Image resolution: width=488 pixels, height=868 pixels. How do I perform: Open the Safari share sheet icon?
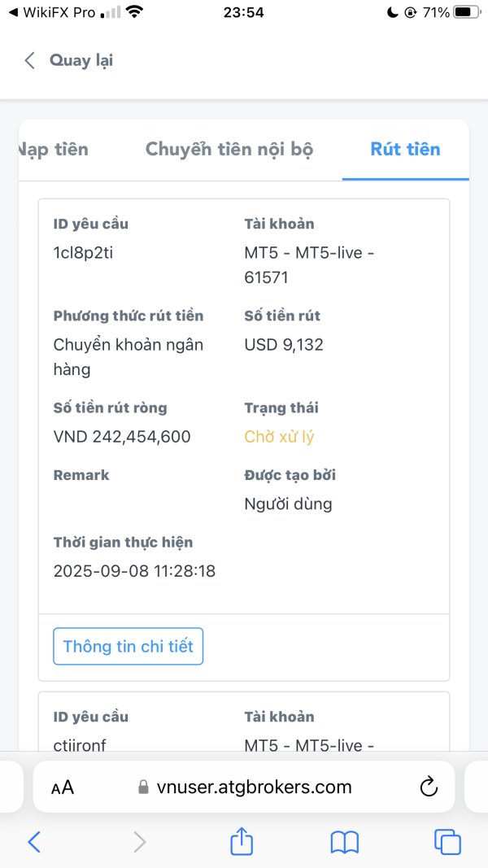242,842
